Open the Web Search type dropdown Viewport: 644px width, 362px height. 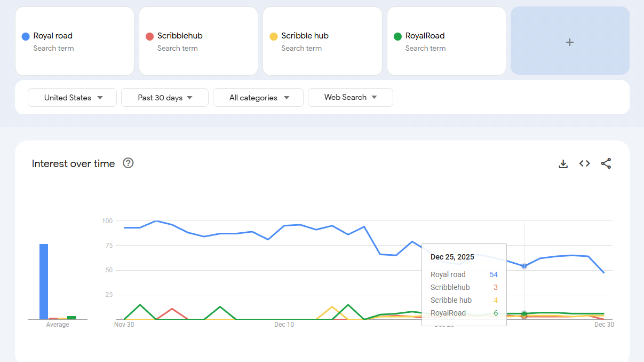click(350, 98)
